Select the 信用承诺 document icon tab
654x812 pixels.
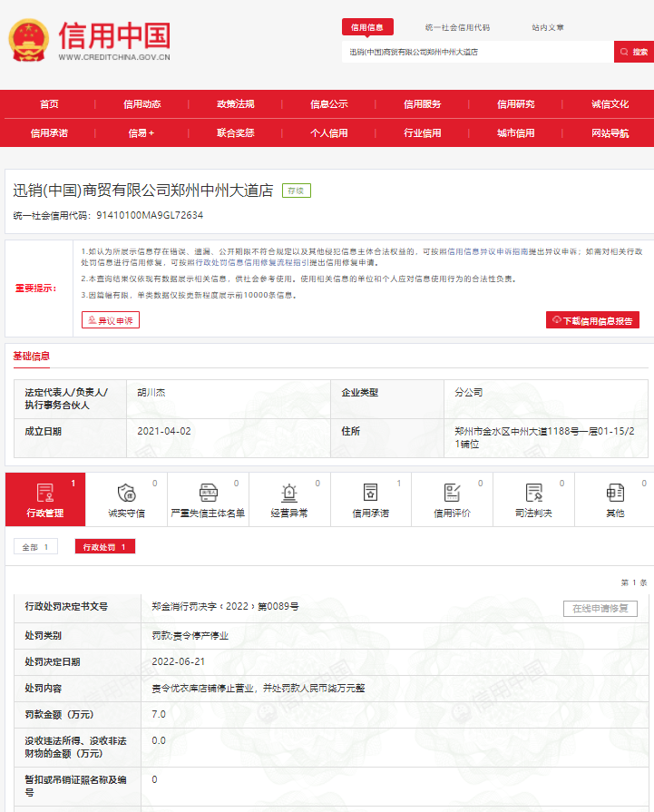pyautogui.click(x=371, y=500)
